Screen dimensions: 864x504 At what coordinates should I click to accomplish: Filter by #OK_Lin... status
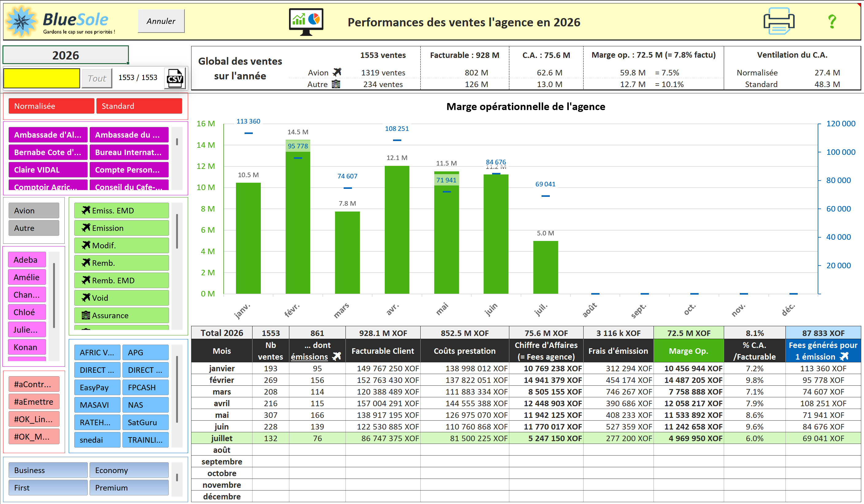34,419
